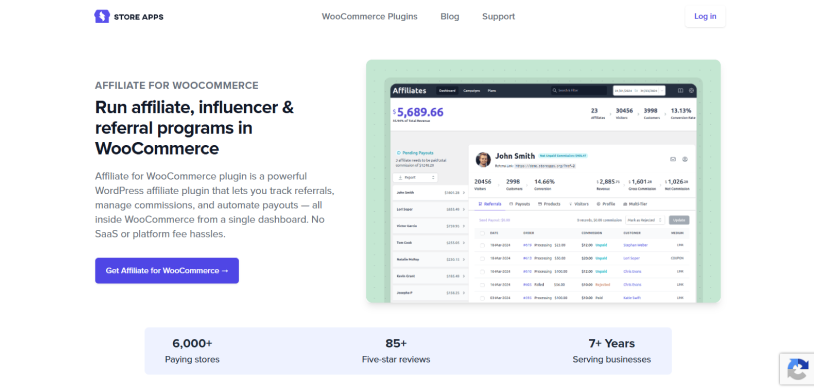Expand Tom Cook row chevron
This screenshot has height=390, width=814.
click(x=464, y=243)
